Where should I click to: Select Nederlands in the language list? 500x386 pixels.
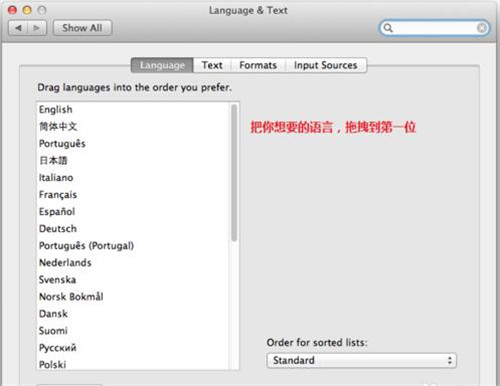[x=133, y=263]
